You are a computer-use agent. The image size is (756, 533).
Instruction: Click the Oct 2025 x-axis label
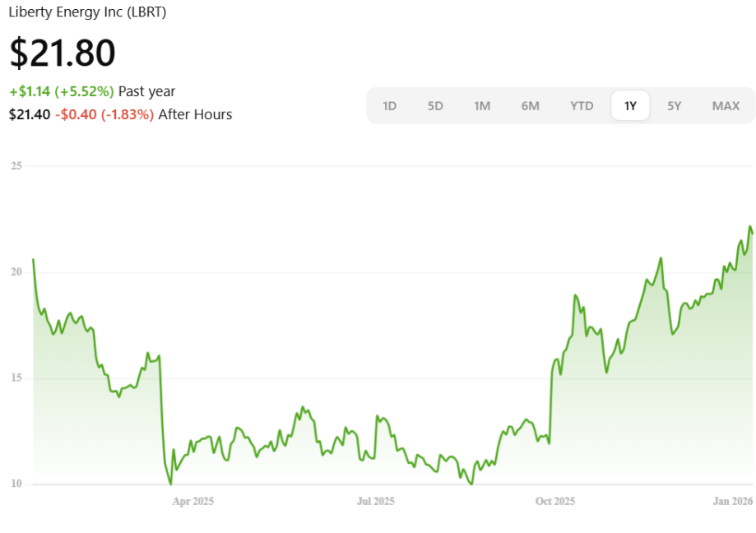pos(555,501)
